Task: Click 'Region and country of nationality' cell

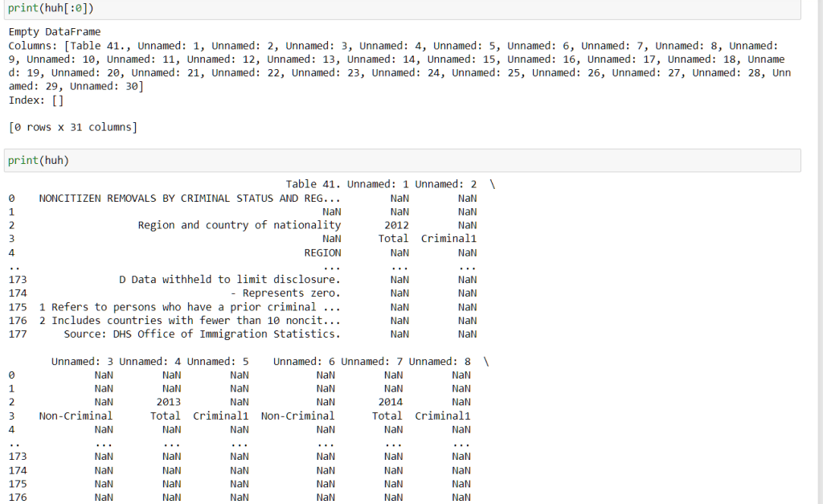Action: (x=239, y=226)
